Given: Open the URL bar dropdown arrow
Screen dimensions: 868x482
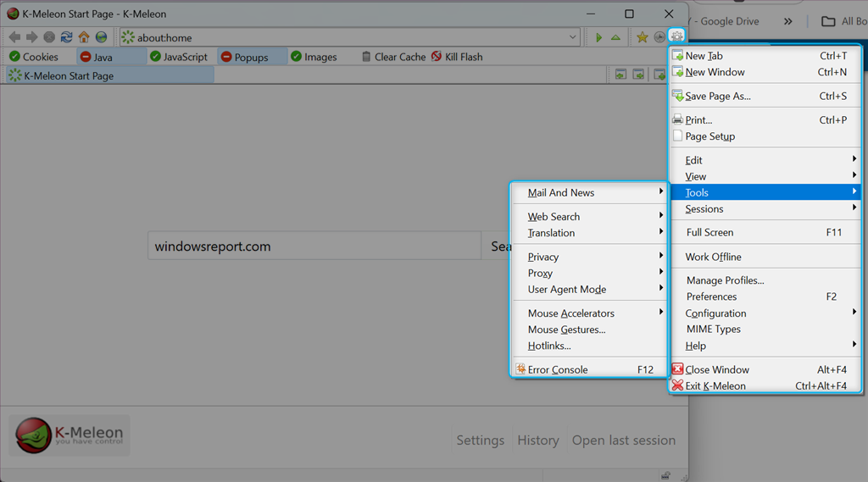Looking at the screenshot, I should [x=572, y=37].
